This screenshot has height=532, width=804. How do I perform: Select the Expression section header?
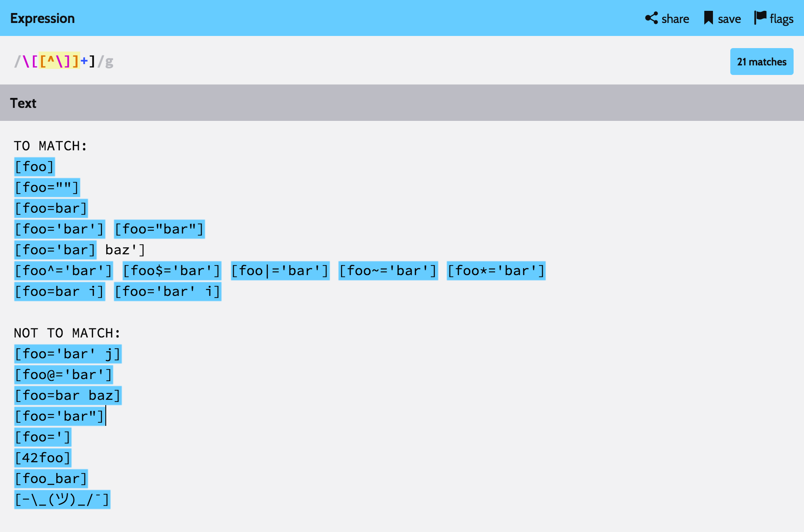point(42,18)
